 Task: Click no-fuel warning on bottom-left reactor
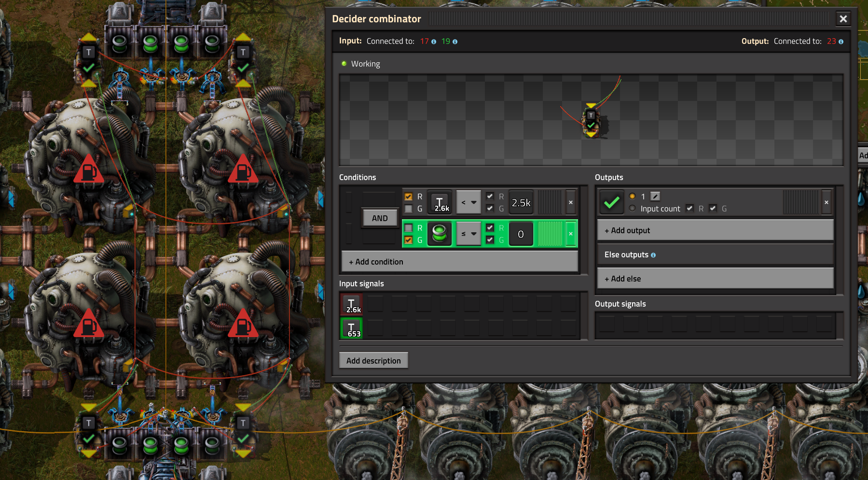point(89,324)
